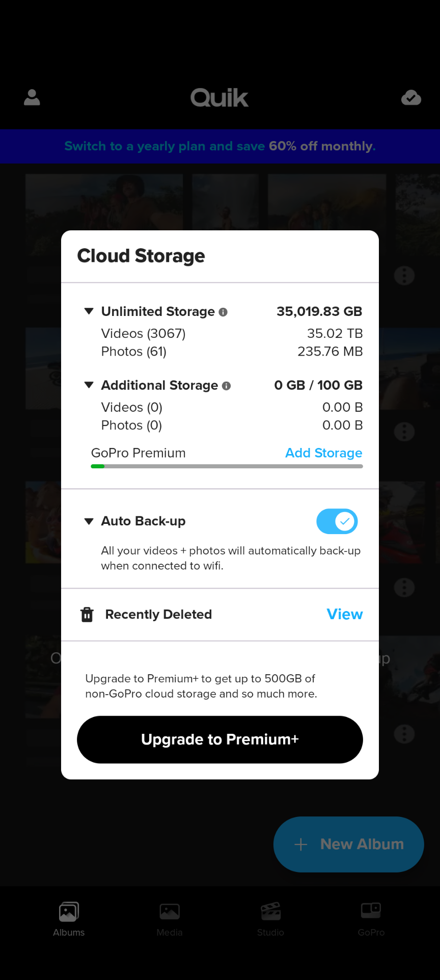Screen dimensions: 440x980
Task: View recently deleted items
Action: (x=345, y=615)
